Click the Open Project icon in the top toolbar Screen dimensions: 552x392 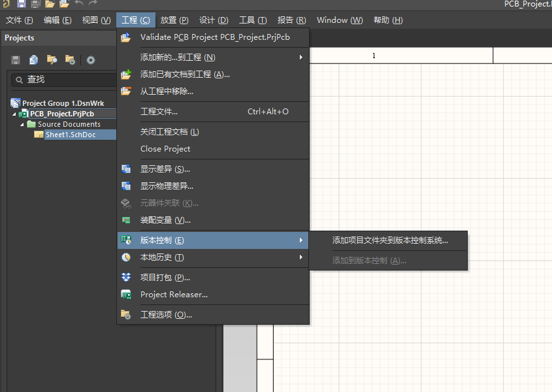(65, 3)
